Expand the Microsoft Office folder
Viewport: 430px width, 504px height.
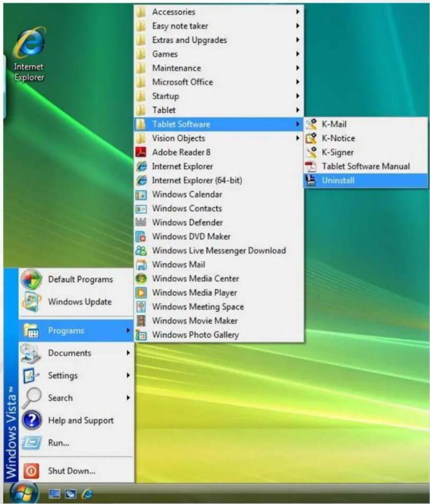(x=219, y=82)
